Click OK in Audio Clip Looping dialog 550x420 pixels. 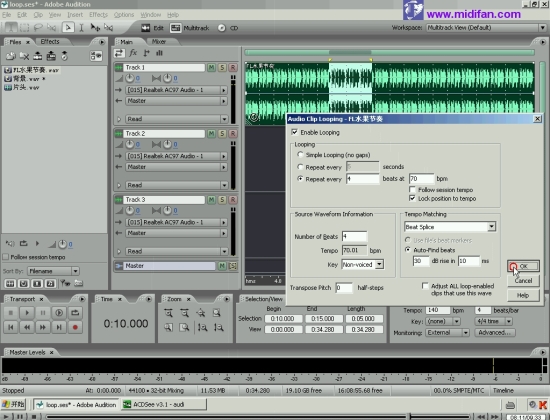pos(523,266)
